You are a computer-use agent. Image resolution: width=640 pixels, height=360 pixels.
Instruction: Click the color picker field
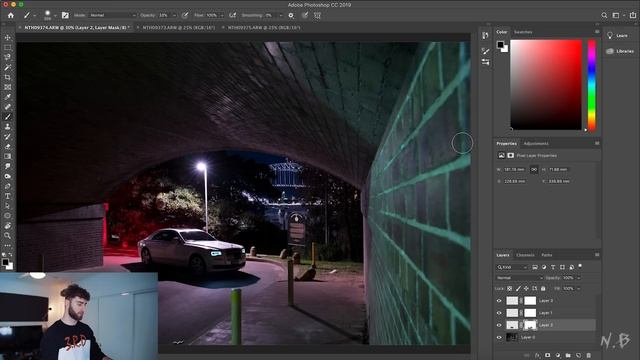tap(546, 85)
